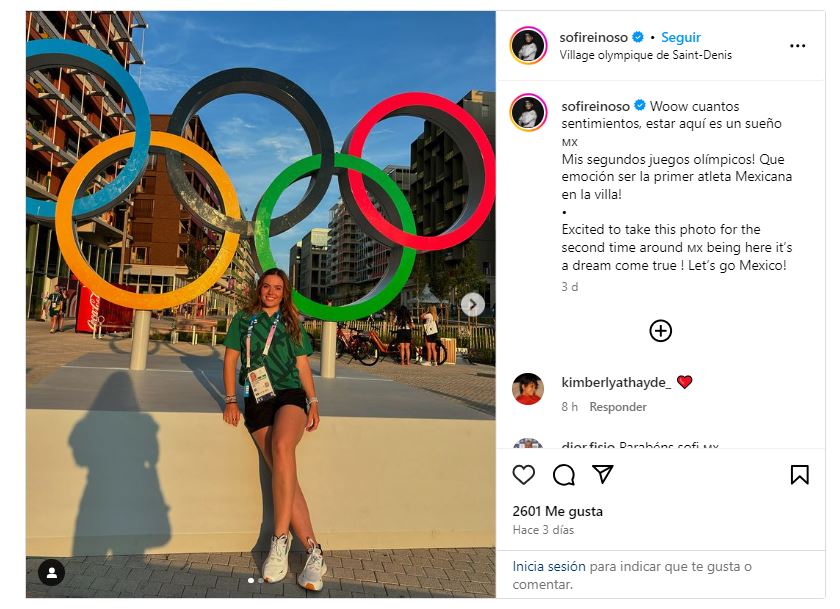Open the Village olympique de Saint-Denis location
The width and height of the screenshot is (840, 609).
645,55
